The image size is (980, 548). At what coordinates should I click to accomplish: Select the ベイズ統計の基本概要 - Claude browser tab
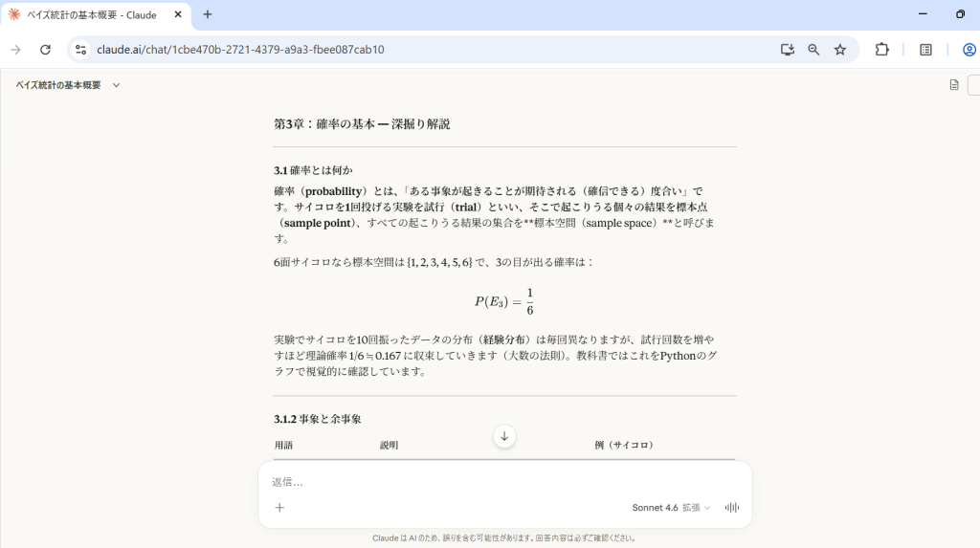91,14
